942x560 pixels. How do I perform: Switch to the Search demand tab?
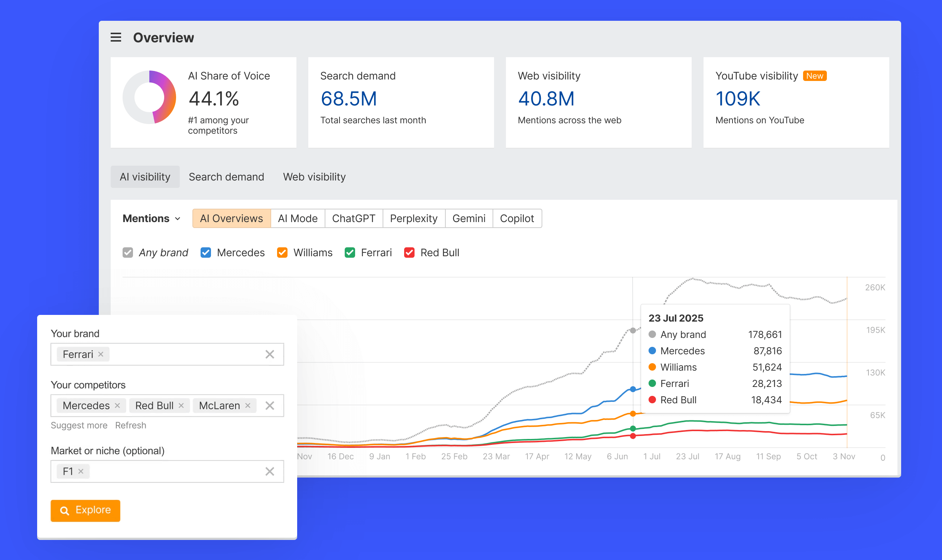click(x=227, y=177)
